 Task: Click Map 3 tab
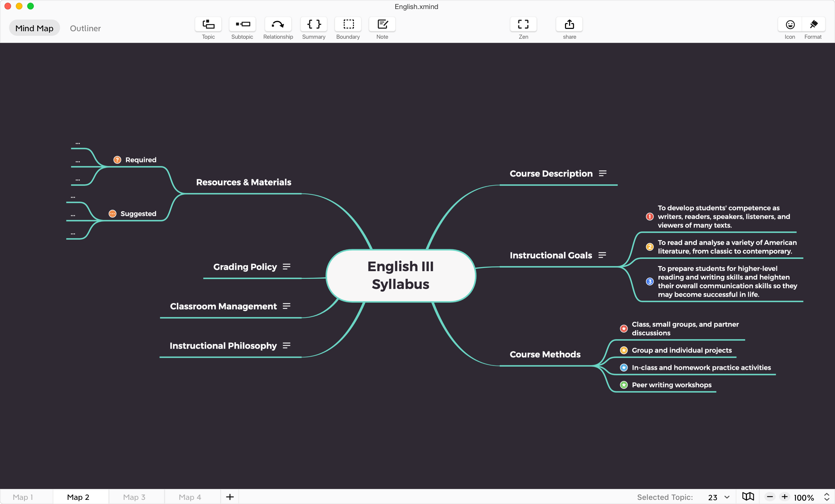(x=134, y=496)
